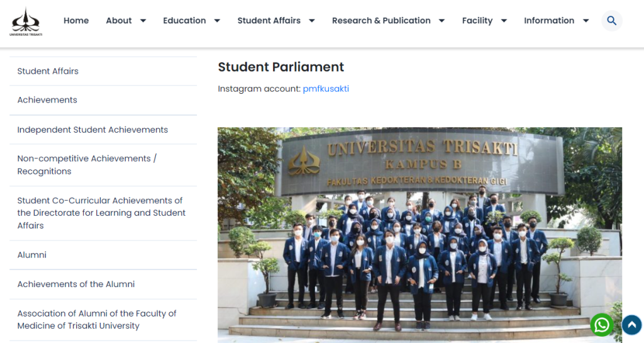The image size is (644, 343).
Task: Open the search magnifier icon
Action: pos(611,21)
